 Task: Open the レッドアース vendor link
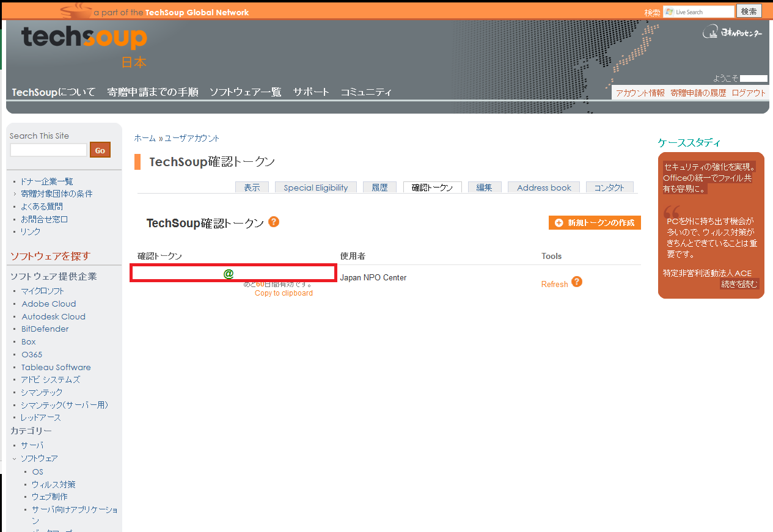click(x=41, y=418)
